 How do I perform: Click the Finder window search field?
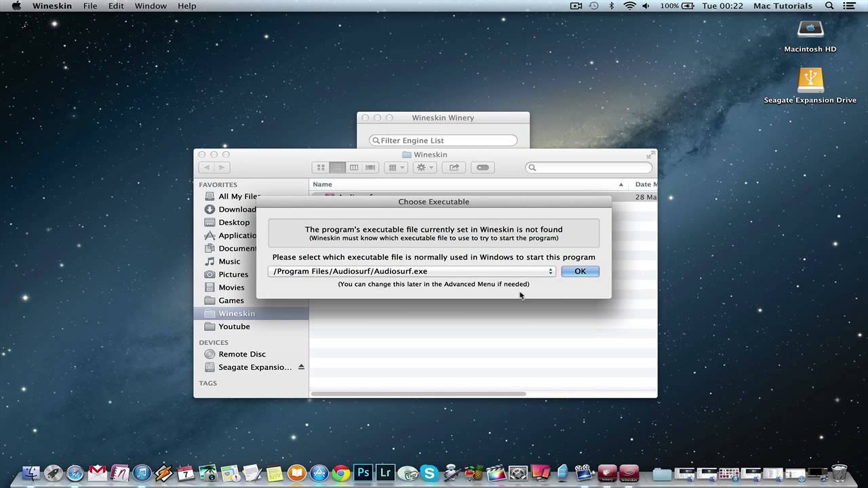(x=589, y=167)
